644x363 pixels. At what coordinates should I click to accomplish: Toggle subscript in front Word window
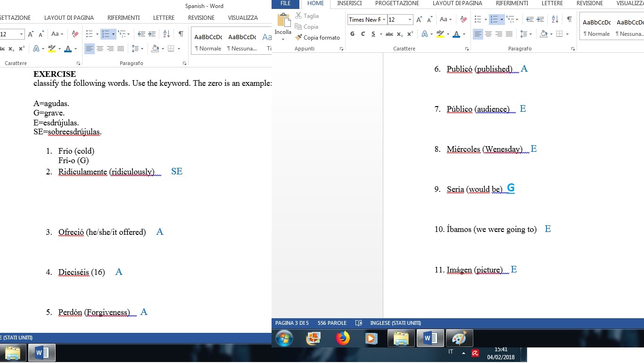point(400,34)
